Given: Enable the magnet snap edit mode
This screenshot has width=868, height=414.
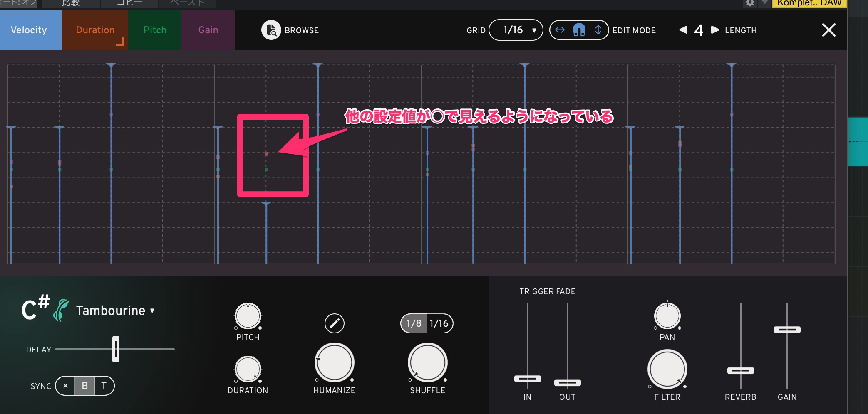Looking at the screenshot, I should pos(579,30).
